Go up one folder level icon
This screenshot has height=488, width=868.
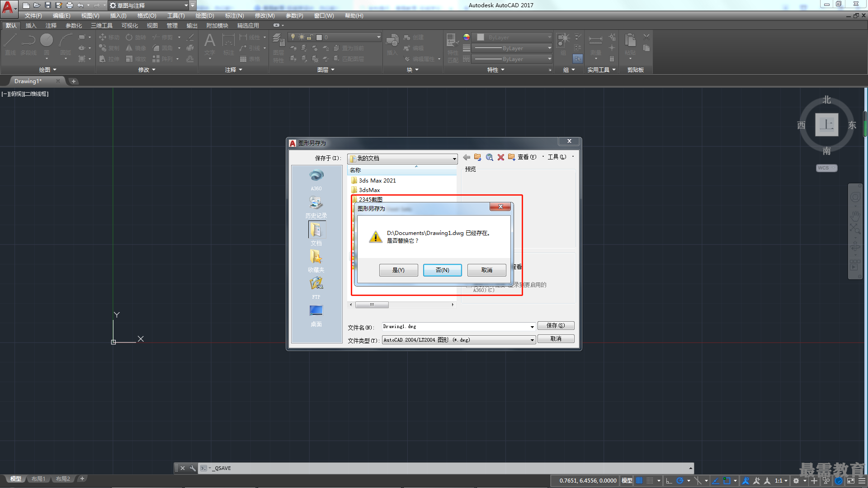point(478,157)
